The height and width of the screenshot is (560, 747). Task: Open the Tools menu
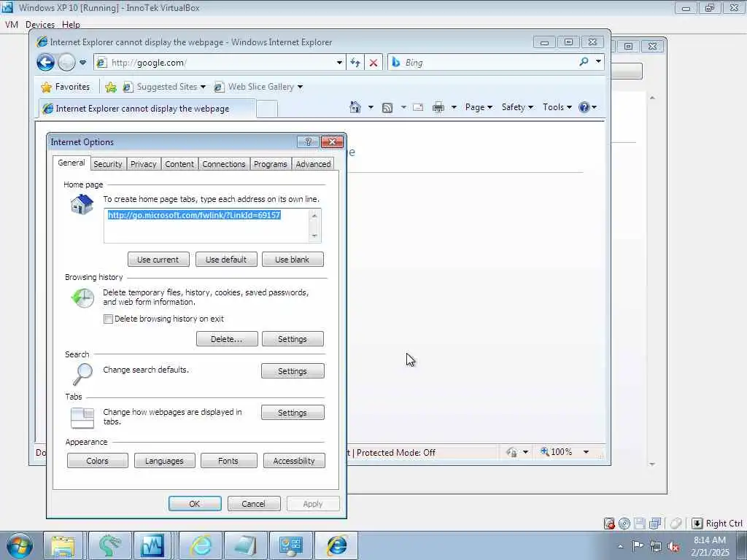[557, 107]
